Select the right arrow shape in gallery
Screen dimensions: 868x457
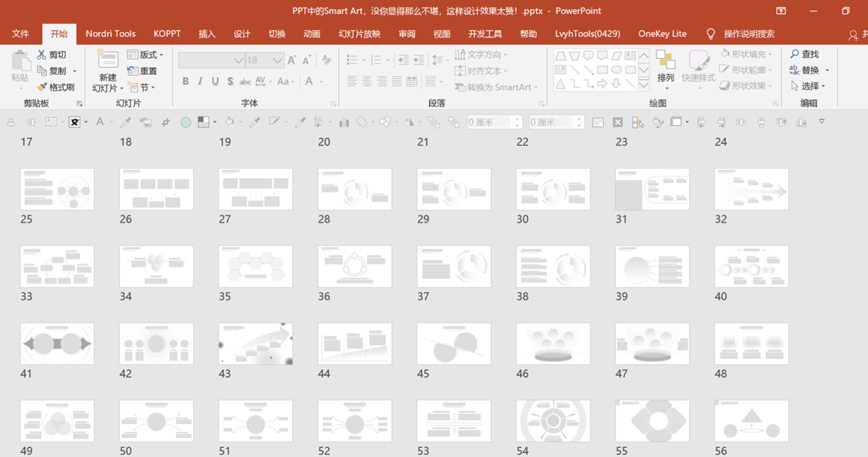(603, 84)
